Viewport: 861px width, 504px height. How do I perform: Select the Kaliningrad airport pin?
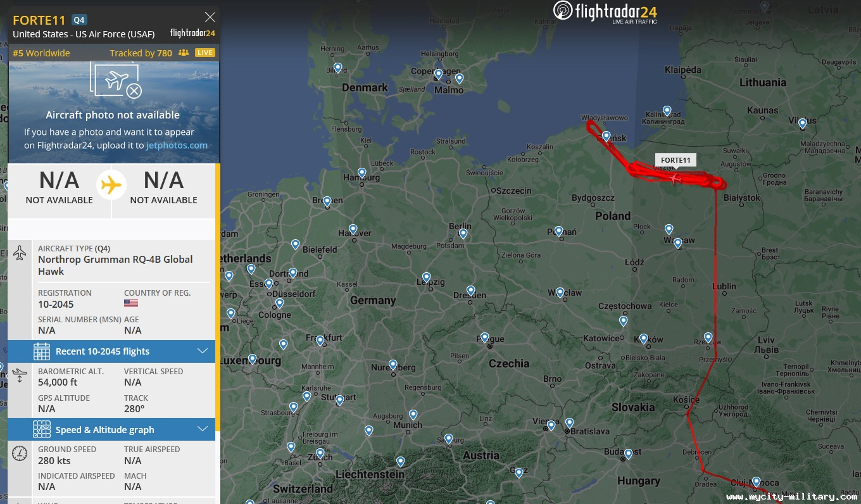[667, 111]
